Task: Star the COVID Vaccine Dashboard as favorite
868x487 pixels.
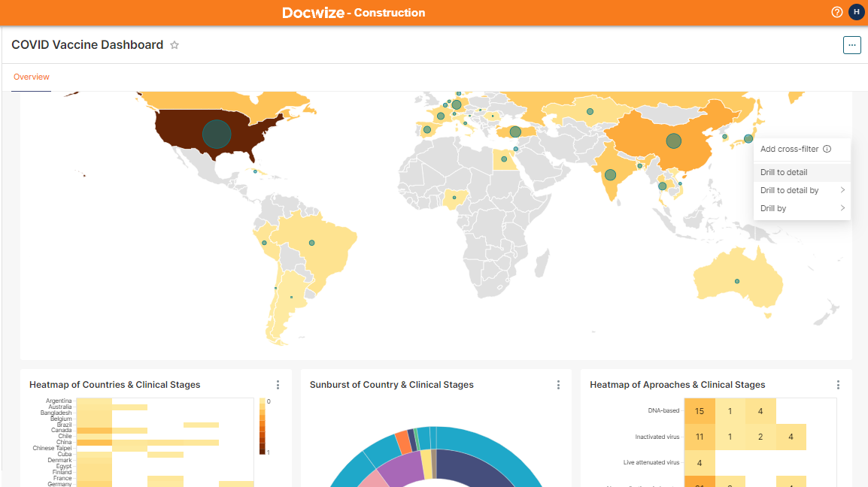Action: click(x=175, y=45)
